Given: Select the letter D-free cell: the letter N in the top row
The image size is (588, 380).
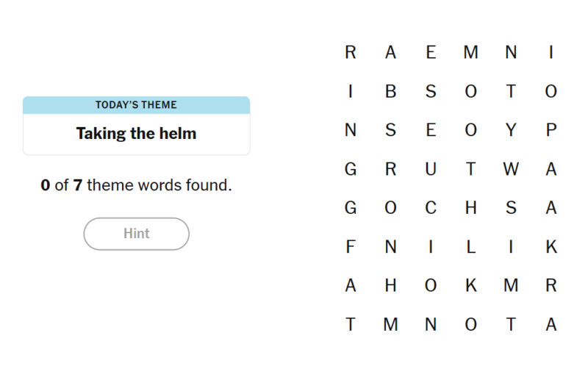Looking at the screenshot, I should point(511,52).
